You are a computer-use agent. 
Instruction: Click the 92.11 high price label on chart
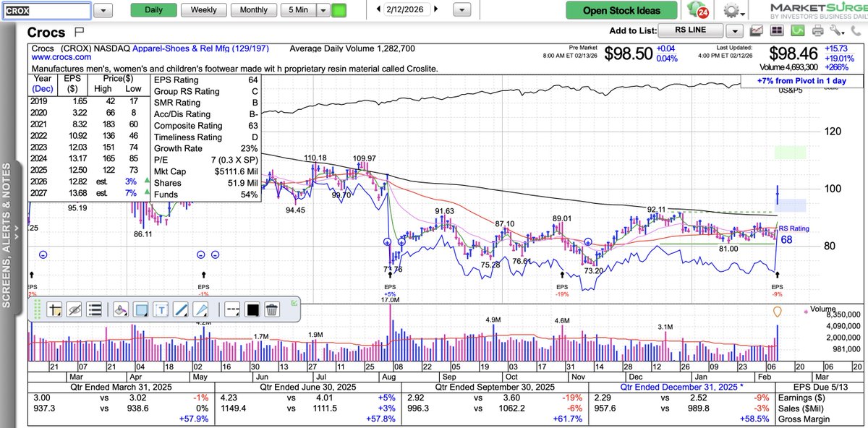[656, 208]
